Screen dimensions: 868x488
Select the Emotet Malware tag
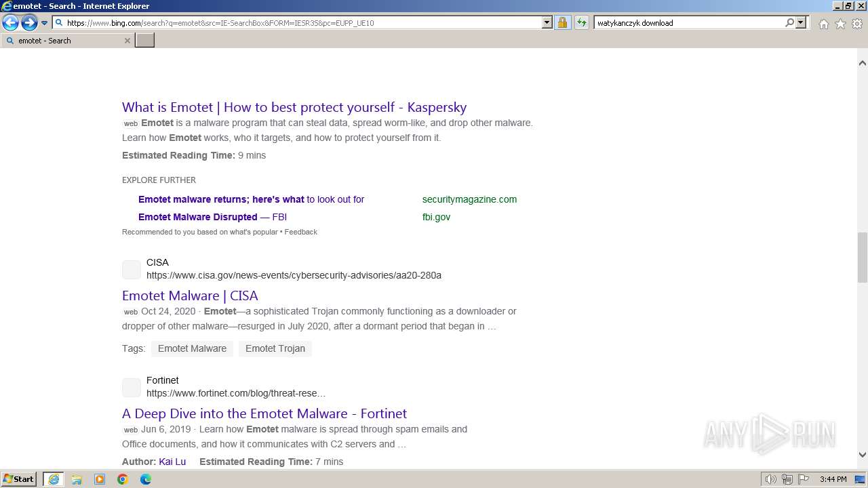click(x=192, y=348)
